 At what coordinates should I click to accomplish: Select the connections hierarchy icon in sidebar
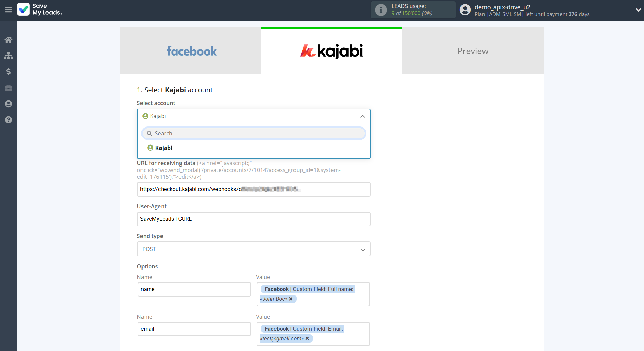(x=8, y=56)
